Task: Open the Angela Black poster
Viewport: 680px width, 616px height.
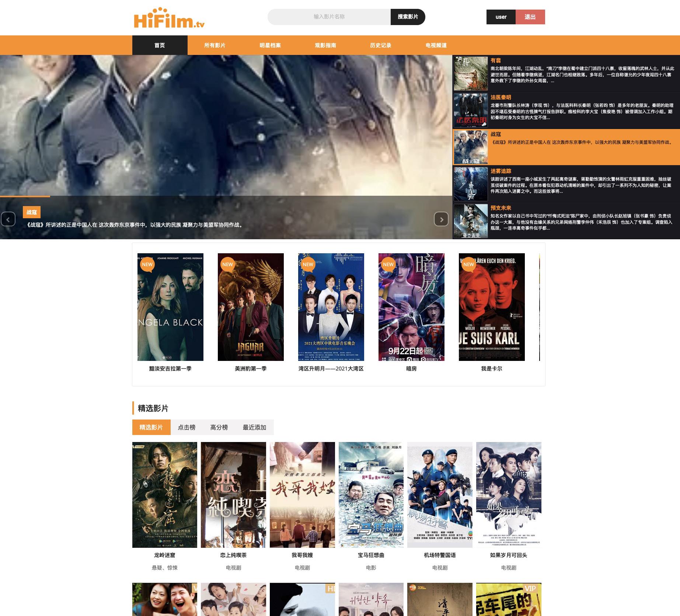Action: point(170,307)
